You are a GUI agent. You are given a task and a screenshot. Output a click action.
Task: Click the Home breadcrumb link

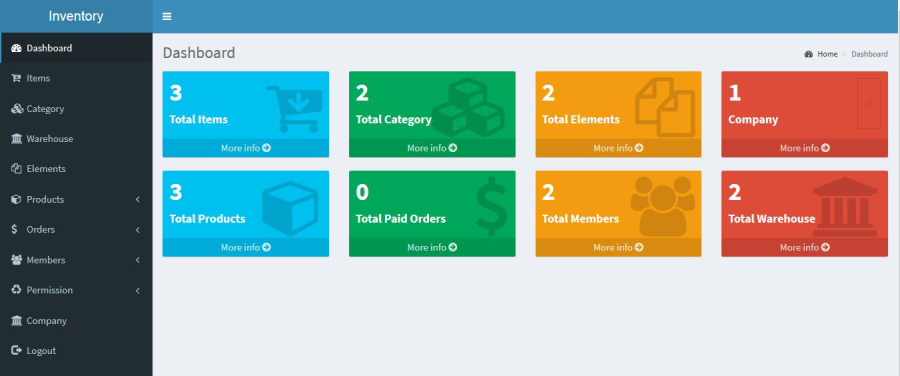click(x=827, y=54)
